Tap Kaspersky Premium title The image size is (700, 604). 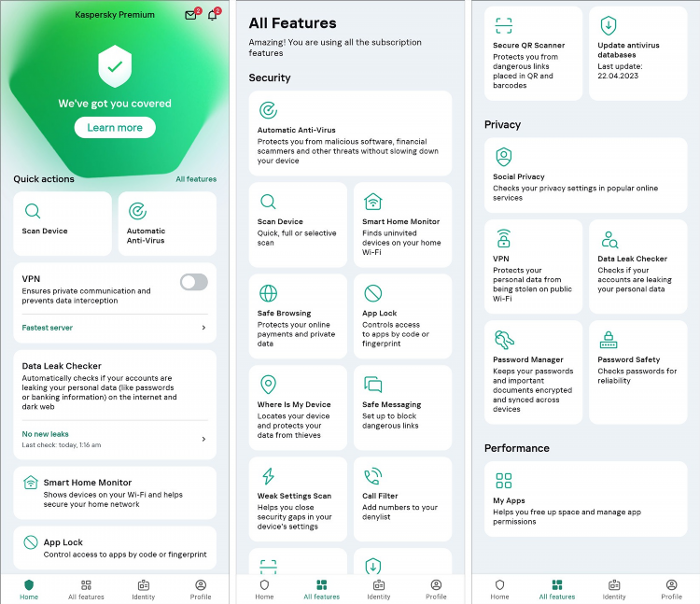[x=115, y=15]
